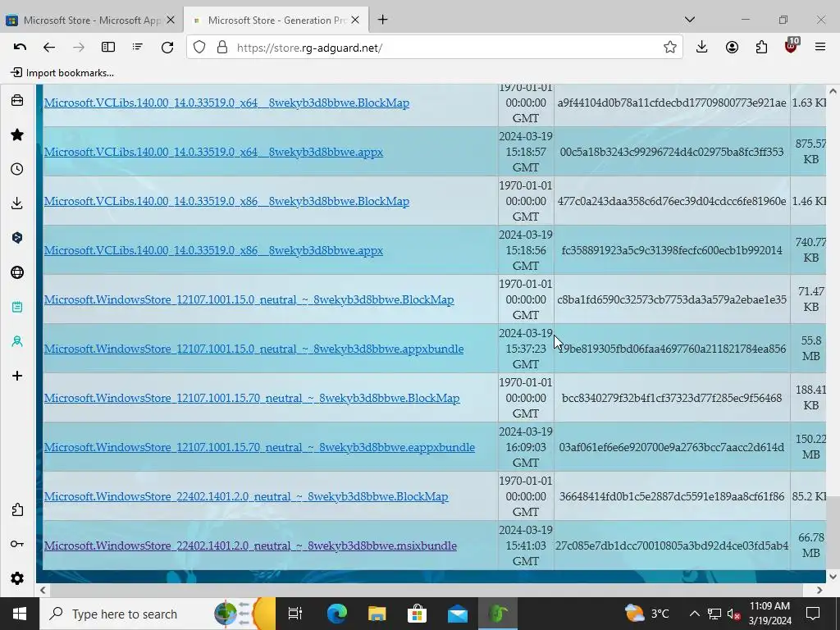The image size is (840, 630).
Task: Download VCLibs 14.0.33519.0 x64 appx link
Action: pos(213,152)
